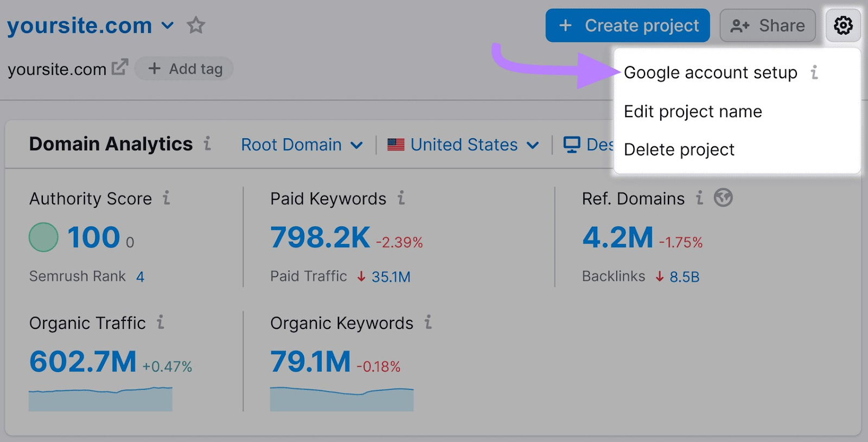Click Organic Keywords info icon
Image resolution: width=868 pixels, height=442 pixels.
(x=428, y=322)
